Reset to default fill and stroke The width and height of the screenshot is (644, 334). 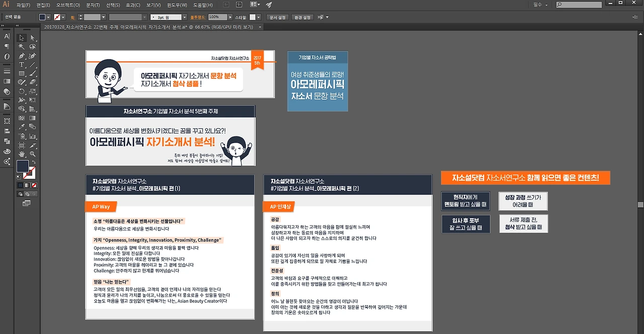(19, 176)
